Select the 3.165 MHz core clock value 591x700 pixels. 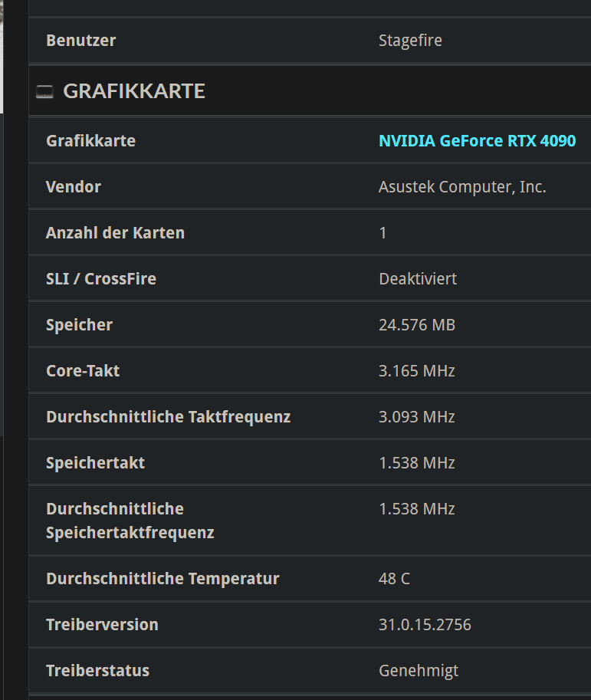point(417,371)
